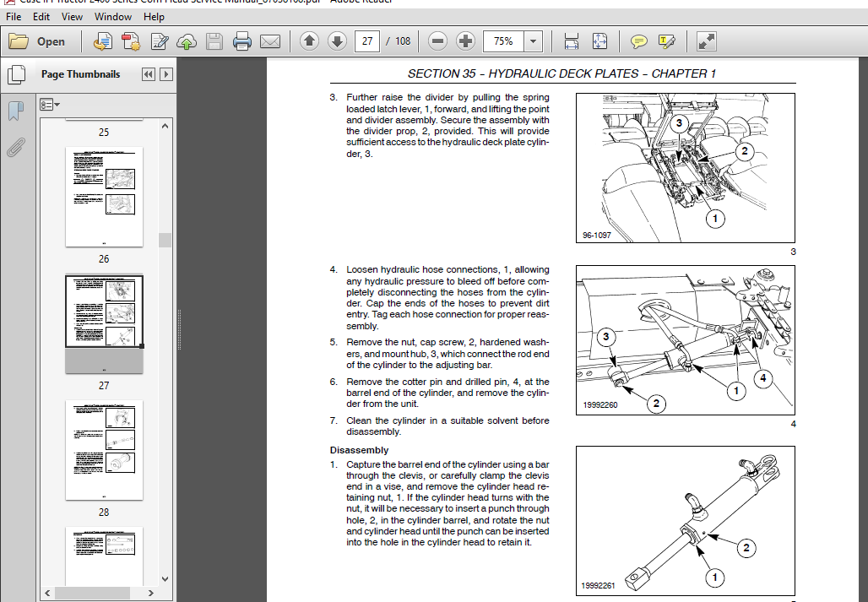The height and width of the screenshot is (602, 868).
Task: Open the View menu
Action: [x=72, y=17]
